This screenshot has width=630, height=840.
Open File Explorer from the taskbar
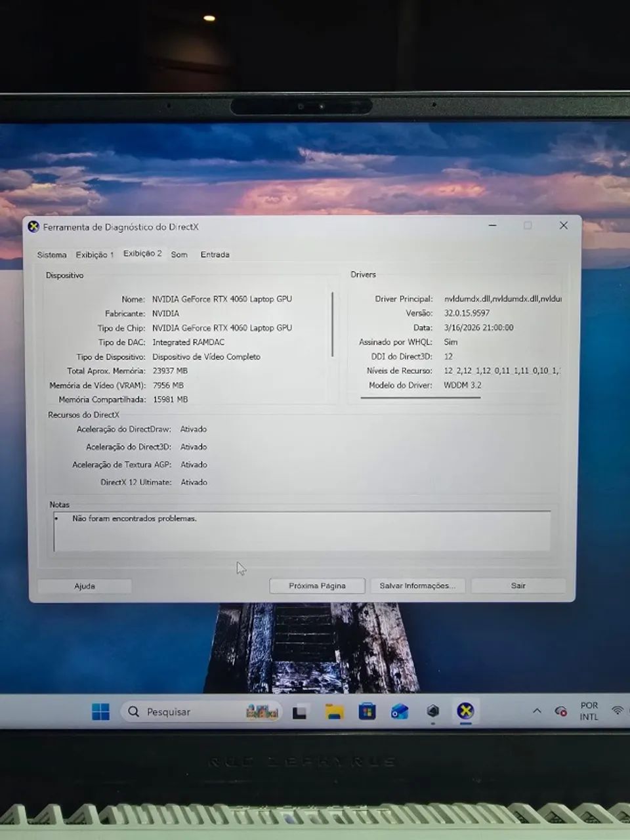(x=334, y=711)
